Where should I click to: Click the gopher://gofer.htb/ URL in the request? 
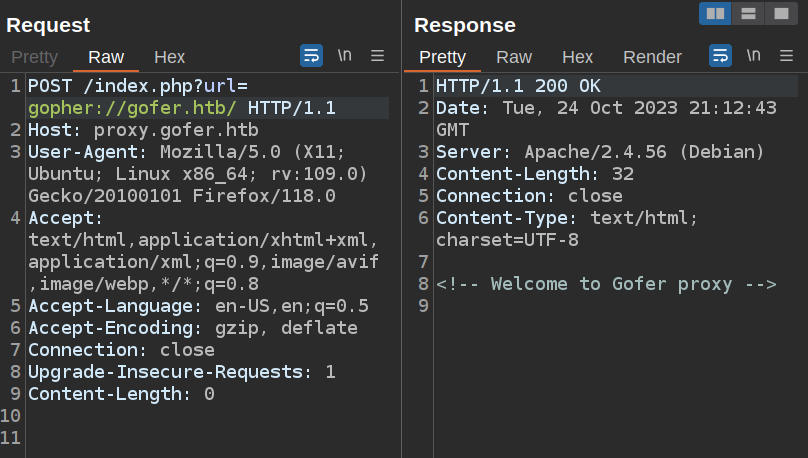[x=133, y=108]
